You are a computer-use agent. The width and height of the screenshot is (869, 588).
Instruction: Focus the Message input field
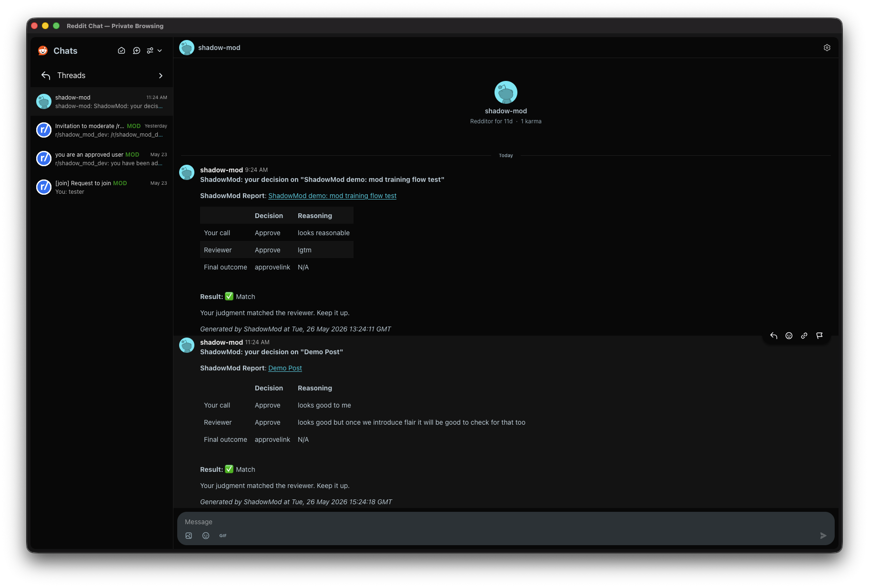505,522
